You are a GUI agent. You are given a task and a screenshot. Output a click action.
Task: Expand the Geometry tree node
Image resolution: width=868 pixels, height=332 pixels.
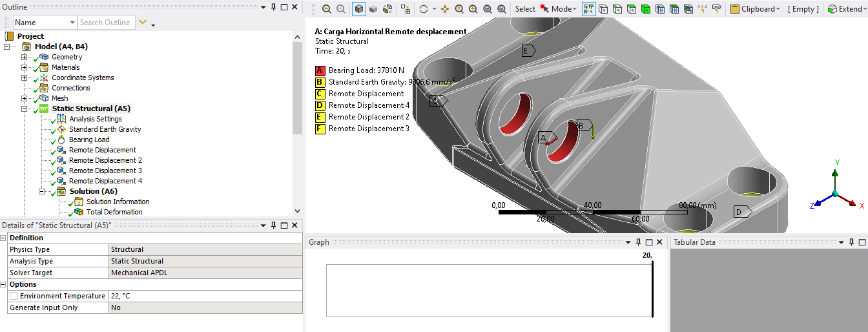click(25, 57)
